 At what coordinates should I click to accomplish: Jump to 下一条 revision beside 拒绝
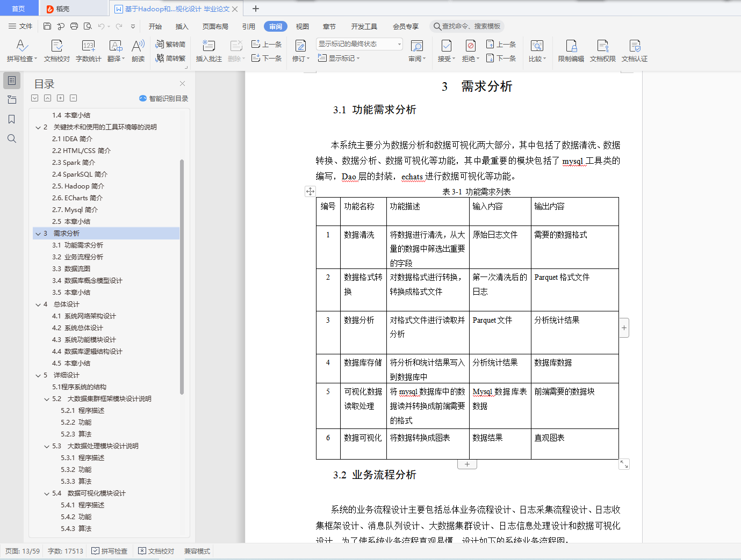[501, 58]
